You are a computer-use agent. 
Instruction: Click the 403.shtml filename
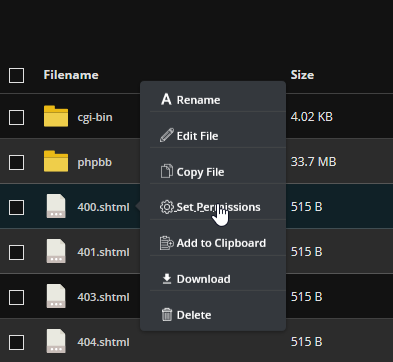pos(103,297)
